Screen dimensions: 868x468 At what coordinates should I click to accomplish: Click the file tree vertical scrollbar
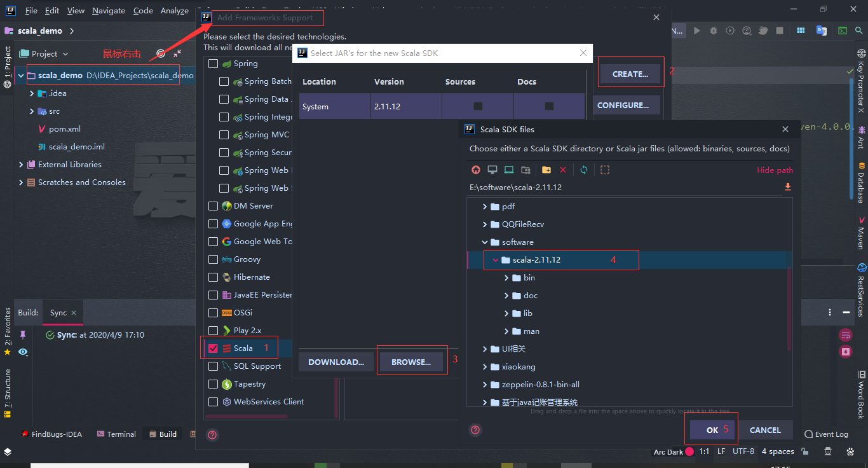pyautogui.click(x=789, y=308)
